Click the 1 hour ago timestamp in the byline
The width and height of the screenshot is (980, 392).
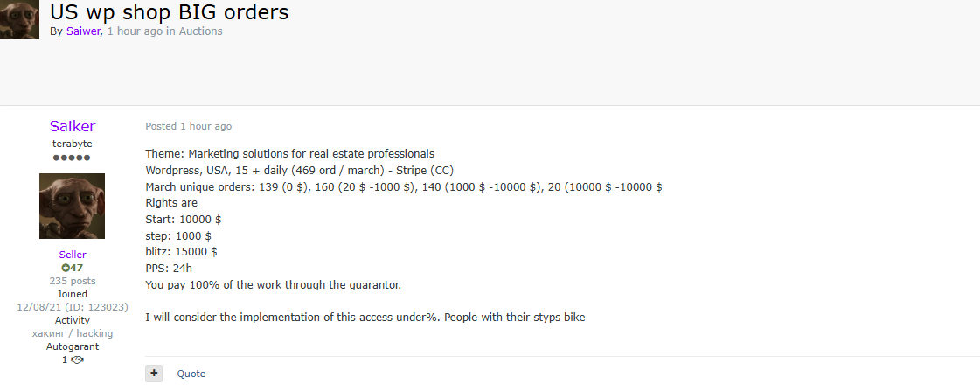(x=135, y=31)
